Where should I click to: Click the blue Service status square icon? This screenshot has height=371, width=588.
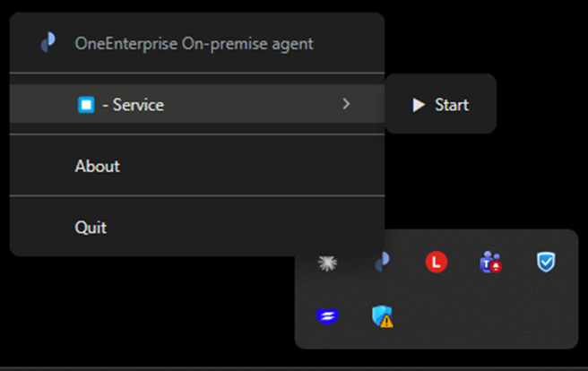[x=86, y=105]
